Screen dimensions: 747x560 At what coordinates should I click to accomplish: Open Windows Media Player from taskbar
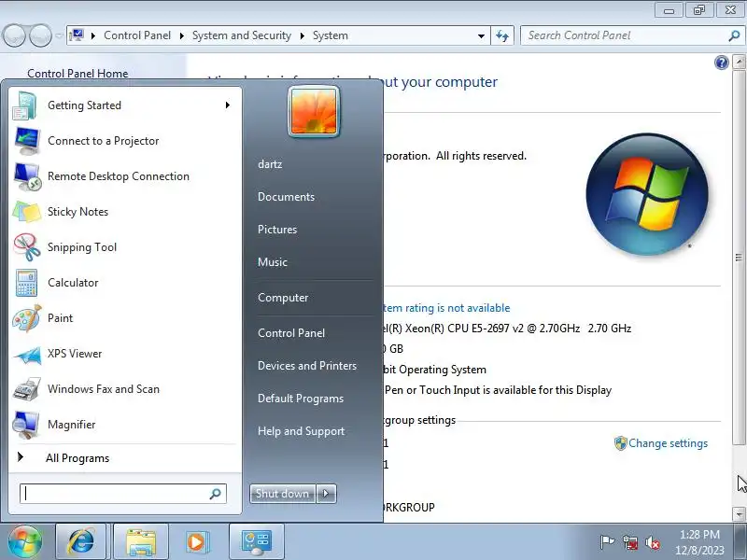[x=196, y=541]
